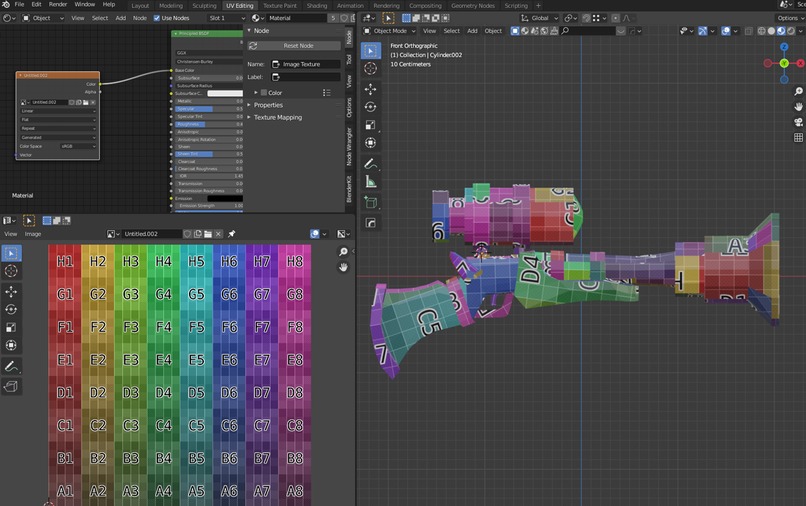
Task: Open the Object Mode dropdown
Action: 390,31
